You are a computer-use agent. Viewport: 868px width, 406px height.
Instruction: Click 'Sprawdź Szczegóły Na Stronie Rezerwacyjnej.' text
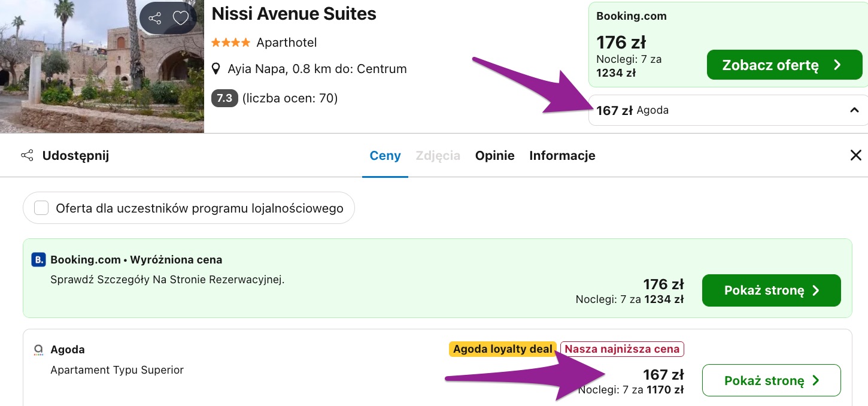167,280
